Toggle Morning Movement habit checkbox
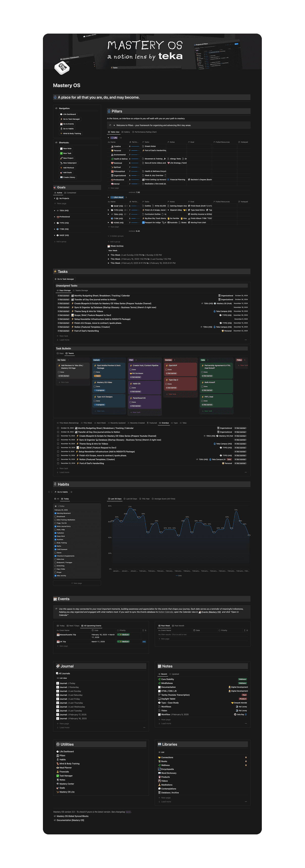The width and height of the screenshot is (305, 868). [55, 513]
